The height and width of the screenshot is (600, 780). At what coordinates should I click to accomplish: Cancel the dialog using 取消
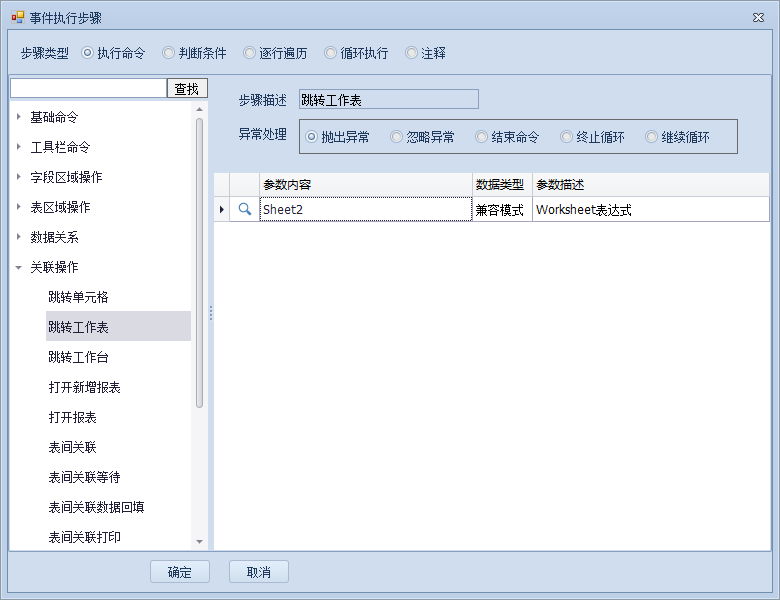259,572
